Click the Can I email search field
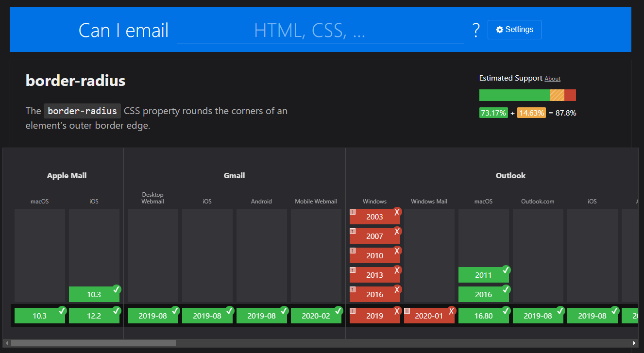Screen dimensions: 644x353 (x=320, y=31)
